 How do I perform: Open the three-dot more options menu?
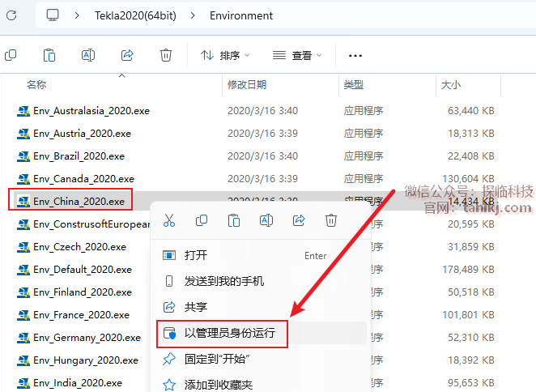tap(355, 55)
